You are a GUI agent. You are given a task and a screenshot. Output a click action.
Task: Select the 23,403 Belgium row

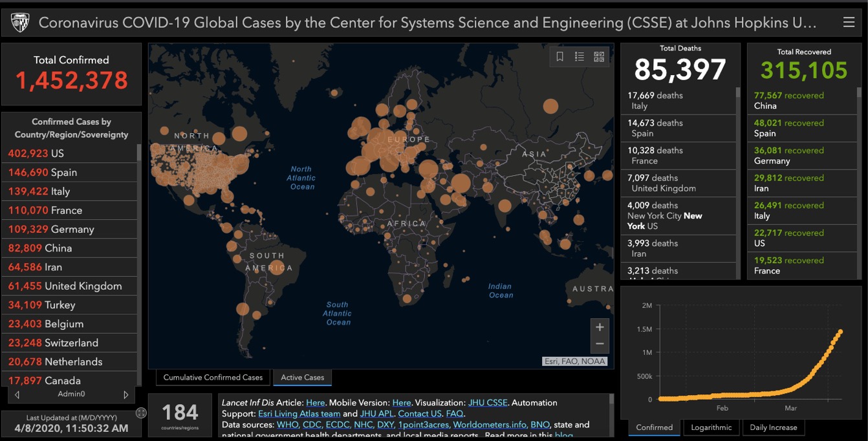coord(70,324)
